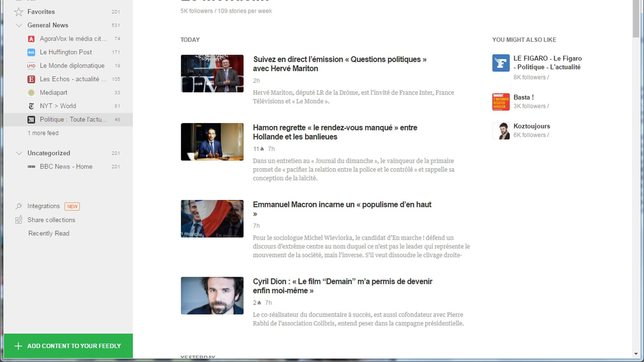
Task: Click the flame popularity icon on Hamon article
Action: 262,149
